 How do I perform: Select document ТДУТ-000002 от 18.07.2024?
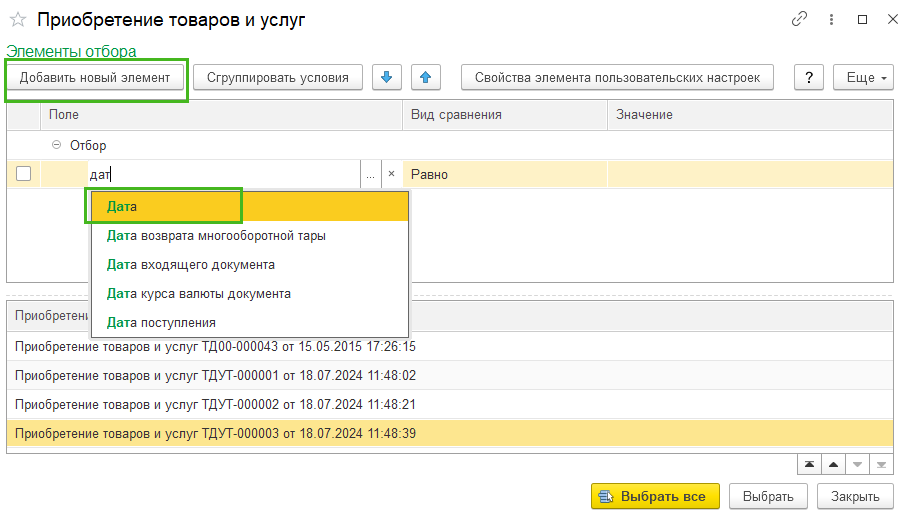pyautogui.click(x=450, y=405)
